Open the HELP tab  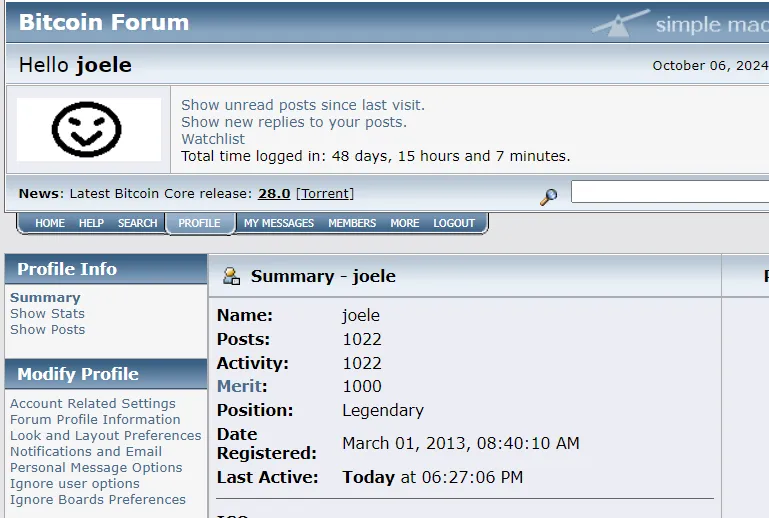(91, 223)
